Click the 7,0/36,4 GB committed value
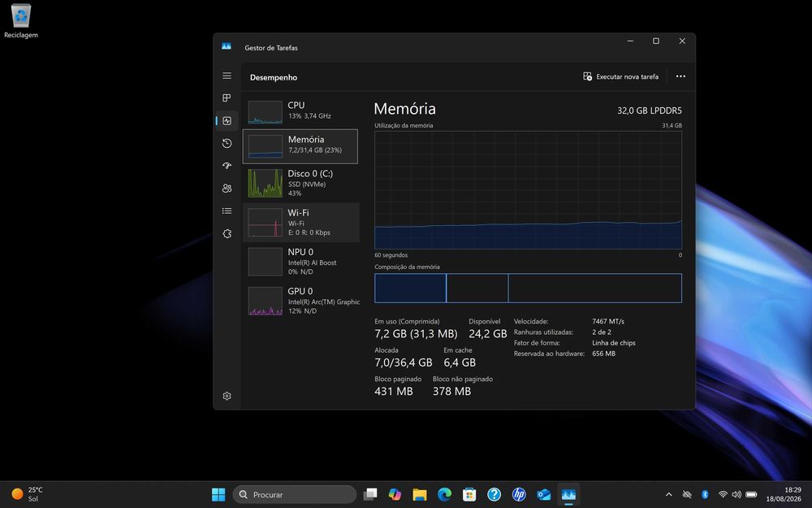This screenshot has height=508, width=812. click(x=404, y=363)
